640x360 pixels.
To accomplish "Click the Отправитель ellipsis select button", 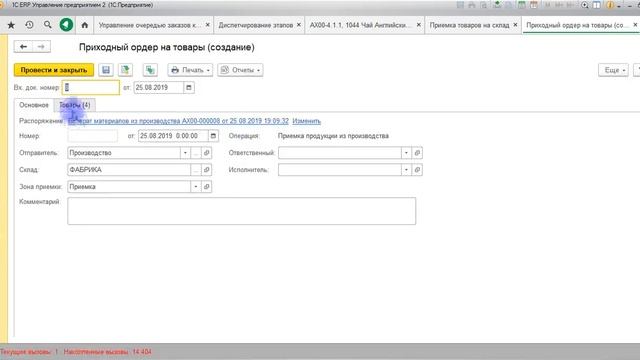I will pyautogui.click(x=196, y=153).
